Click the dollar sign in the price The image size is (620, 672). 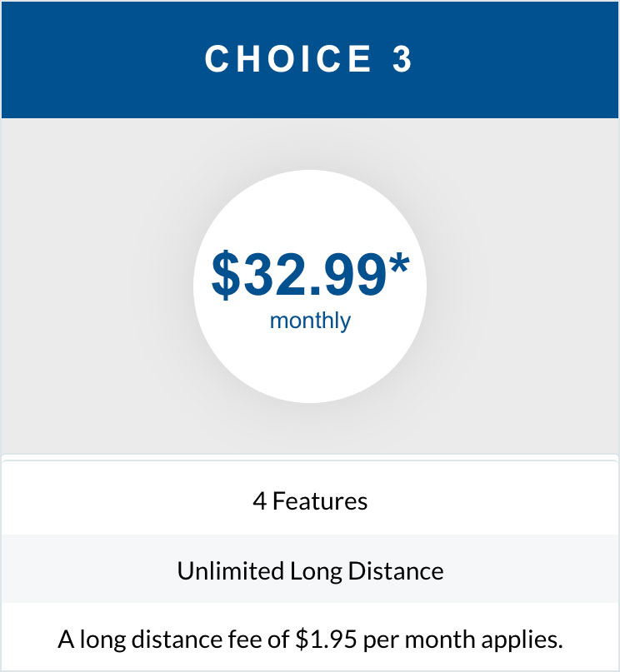(226, 275)
